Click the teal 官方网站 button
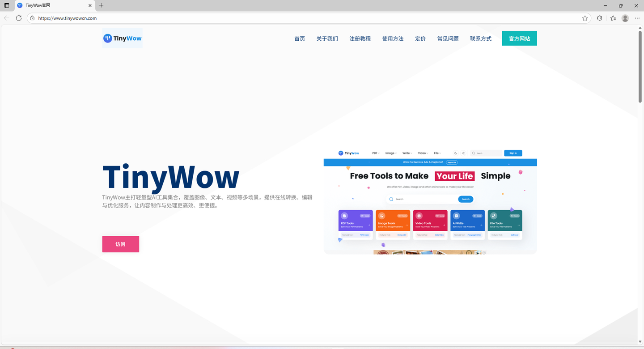The width and height of the screenshot is (644, 349). [x=520, y=38]
